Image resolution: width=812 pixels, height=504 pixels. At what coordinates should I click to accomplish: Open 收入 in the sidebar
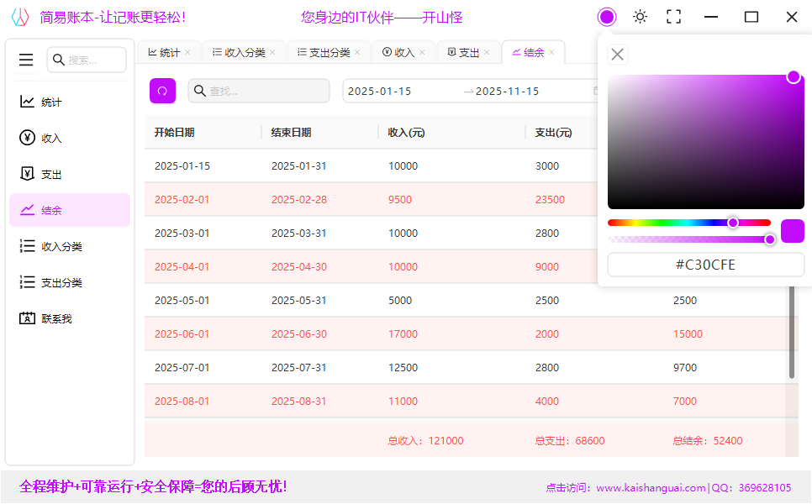point(70,138)
